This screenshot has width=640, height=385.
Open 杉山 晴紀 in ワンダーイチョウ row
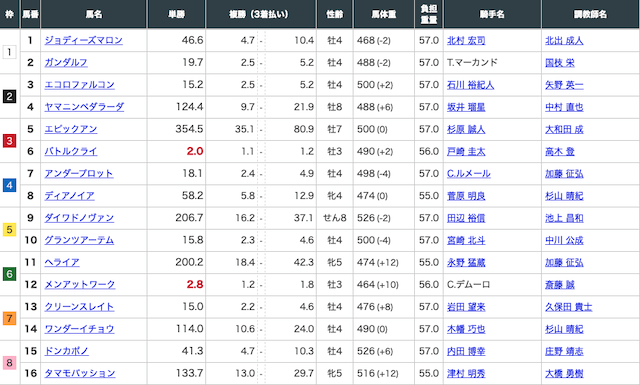pos(564,329)
